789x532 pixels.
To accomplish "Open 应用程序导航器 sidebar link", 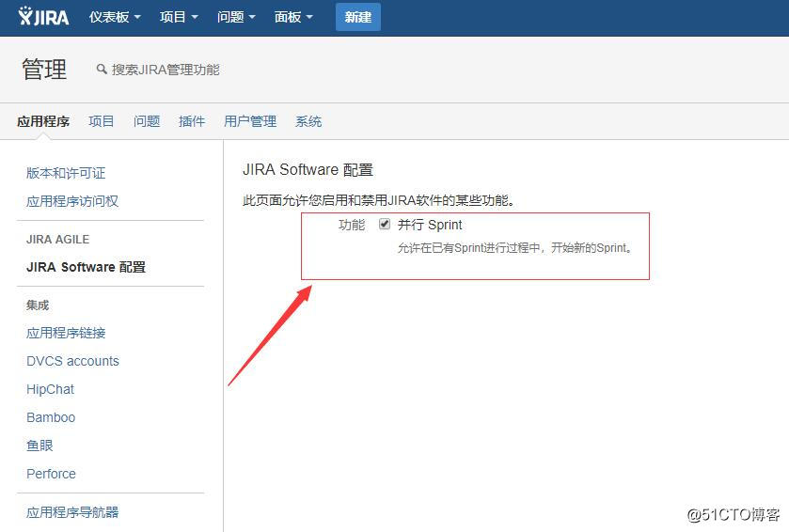I will [72, 512].
